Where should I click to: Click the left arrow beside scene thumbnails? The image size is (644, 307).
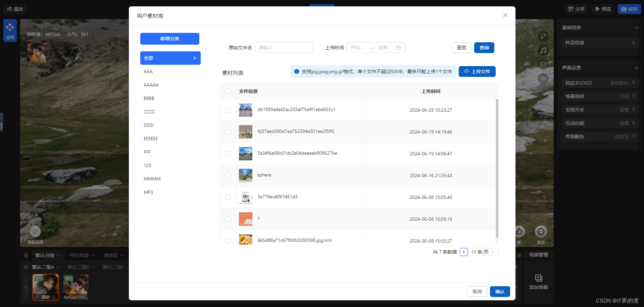tap(26, 287)
